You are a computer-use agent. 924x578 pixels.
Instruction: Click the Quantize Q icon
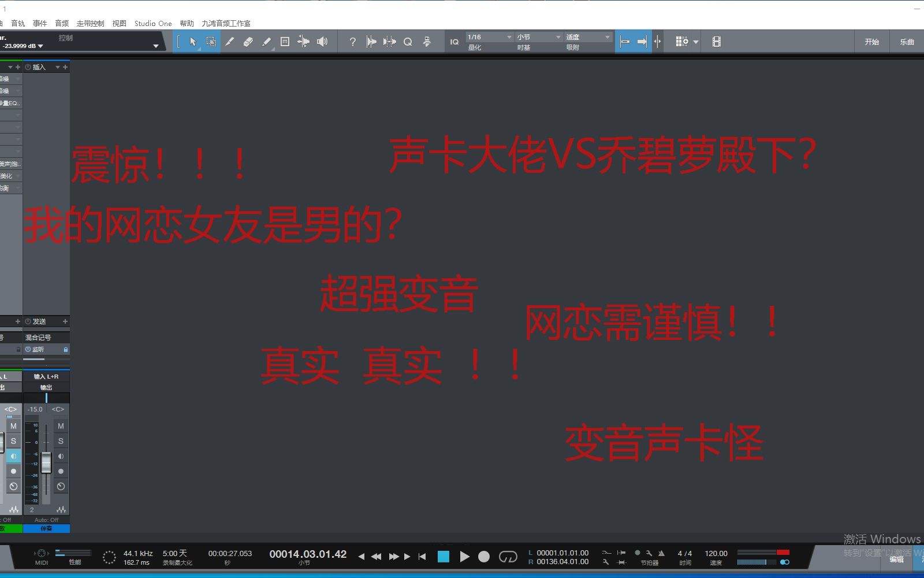[408, 41]
